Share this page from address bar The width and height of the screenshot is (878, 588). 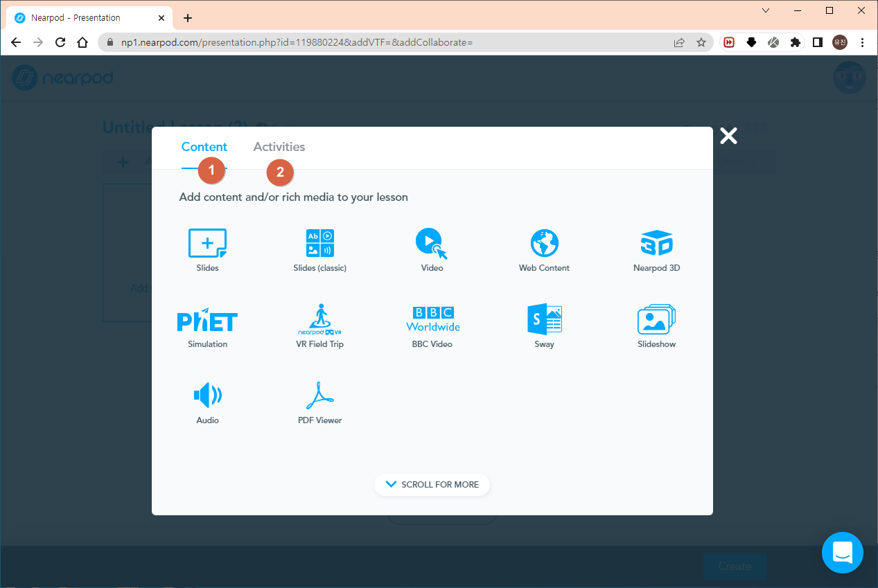click(679, 42)
